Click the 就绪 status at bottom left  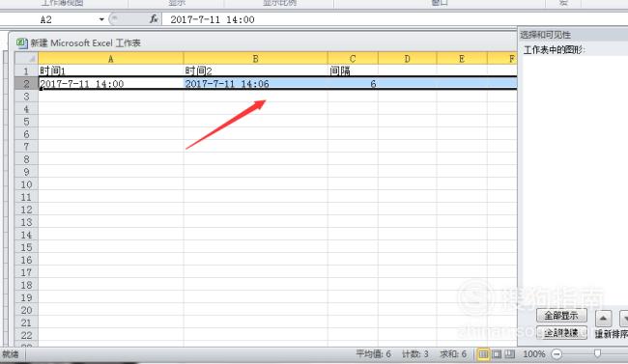click(11, 354)
